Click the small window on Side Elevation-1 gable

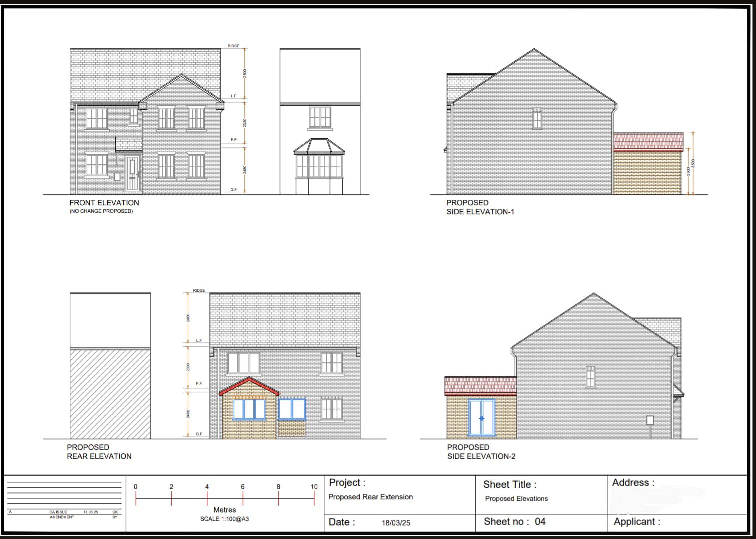[537, 118]
